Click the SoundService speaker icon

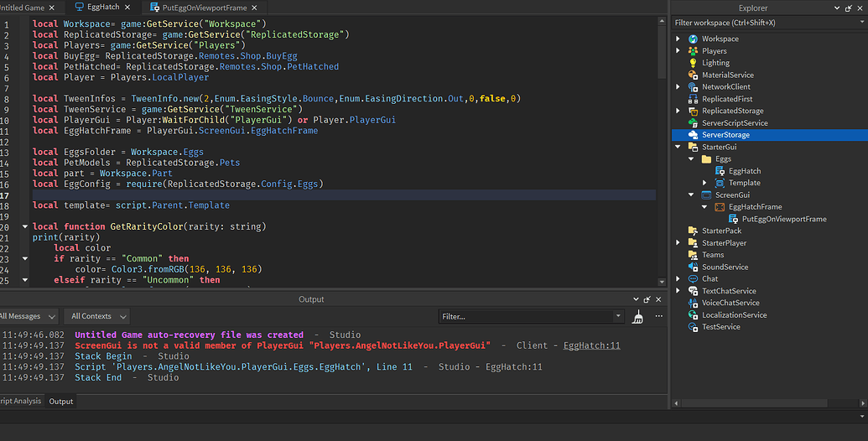(693, 267)
